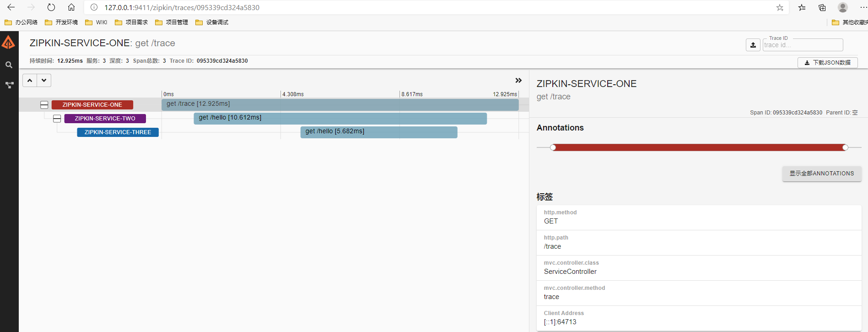The width and height of the screenshot is (868, 332).
Task: Click the start annotation marker on timeline
Action: [553, 147]
